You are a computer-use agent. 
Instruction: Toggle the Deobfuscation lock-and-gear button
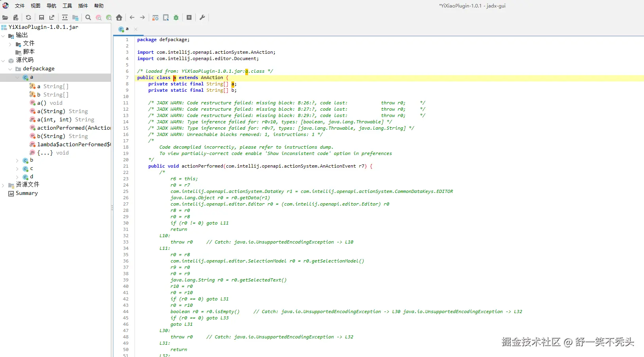pyautogui.click(x=155, y=17)
